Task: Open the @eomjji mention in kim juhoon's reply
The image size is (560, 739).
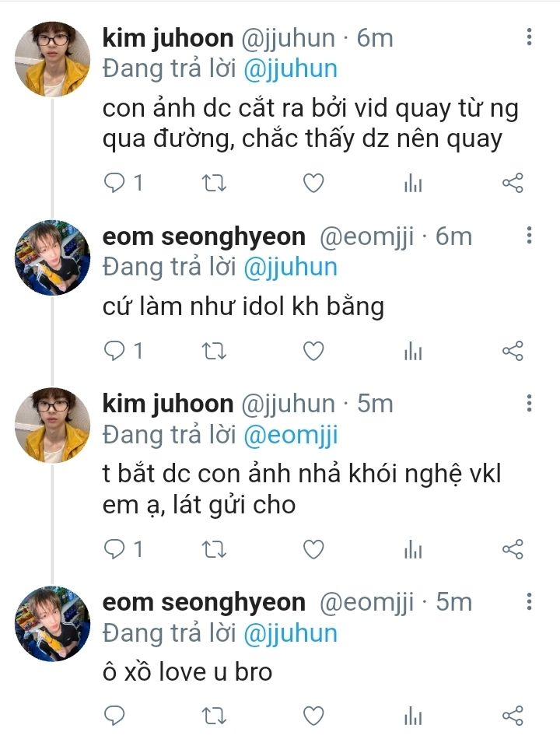Action: [x=290, y=435]
